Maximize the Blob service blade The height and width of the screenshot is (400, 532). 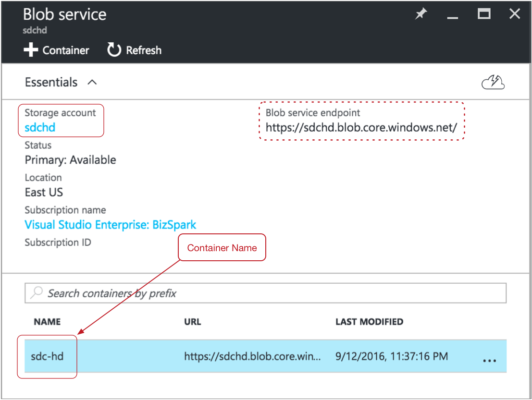point(484,14)
